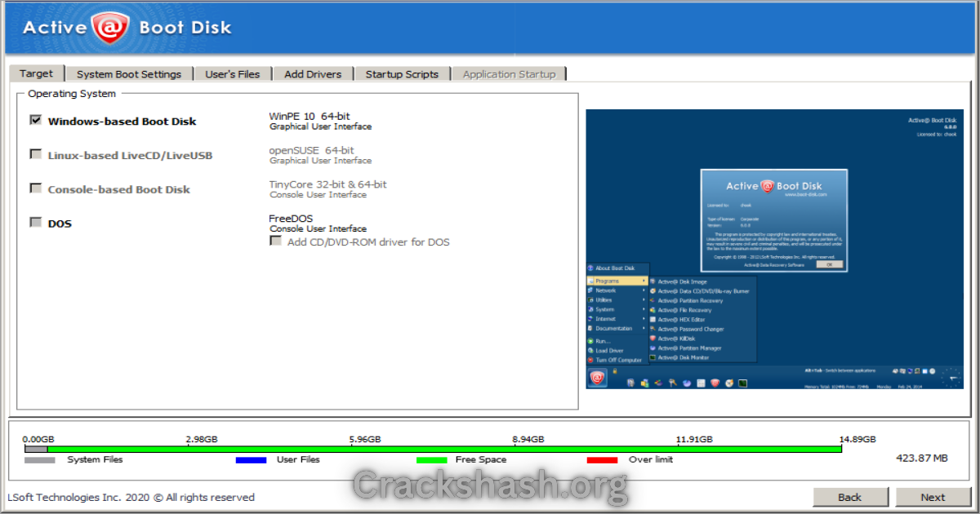This screenshot has height=514, width=980.
Task: Switch to the Target tab
Action: point(36,73)
